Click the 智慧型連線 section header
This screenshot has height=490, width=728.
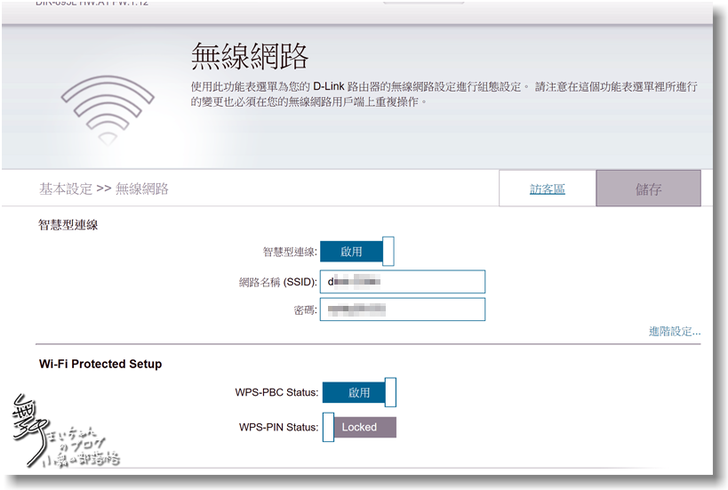click(68, 225)
